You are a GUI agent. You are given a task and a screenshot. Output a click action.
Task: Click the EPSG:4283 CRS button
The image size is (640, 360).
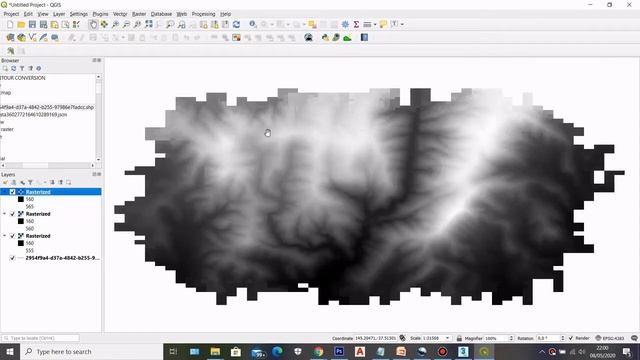610,338
